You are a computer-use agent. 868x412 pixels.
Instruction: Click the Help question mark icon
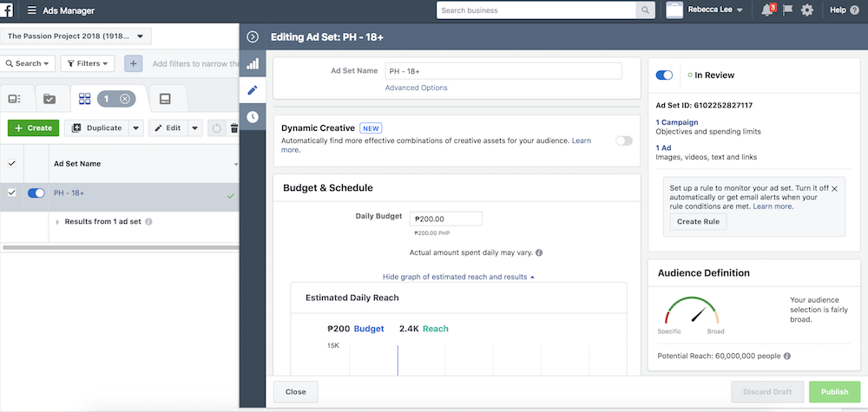[x=855, y=10]
